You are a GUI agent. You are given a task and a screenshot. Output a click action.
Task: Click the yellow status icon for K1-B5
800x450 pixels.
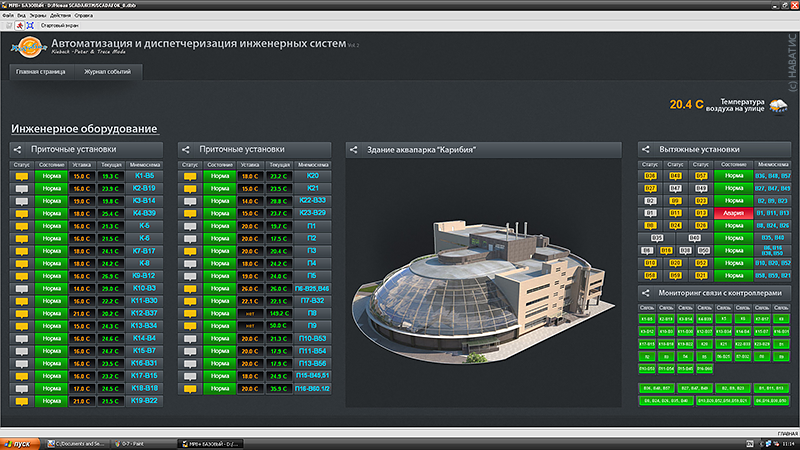tap(21, 175)
